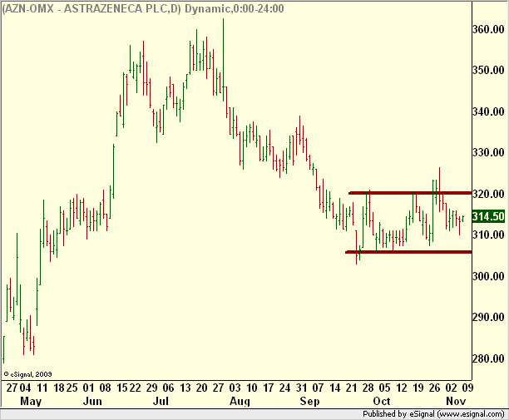The image size is (509, 420).
Task: Click the 300.00 price axis label
Action: (488, 276)
